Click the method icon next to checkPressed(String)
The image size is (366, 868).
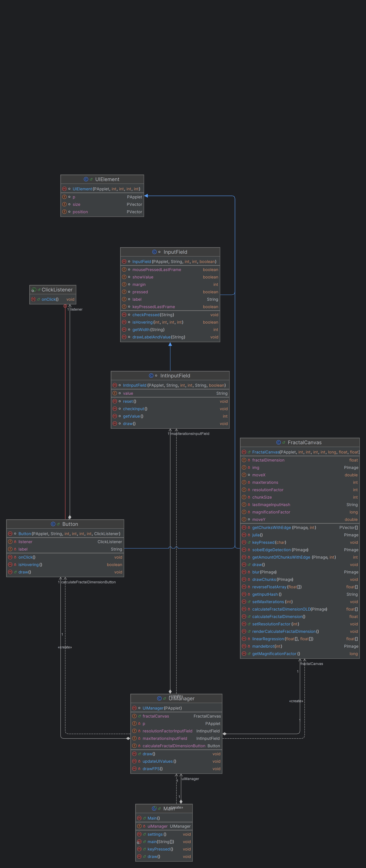click(124, 315)
